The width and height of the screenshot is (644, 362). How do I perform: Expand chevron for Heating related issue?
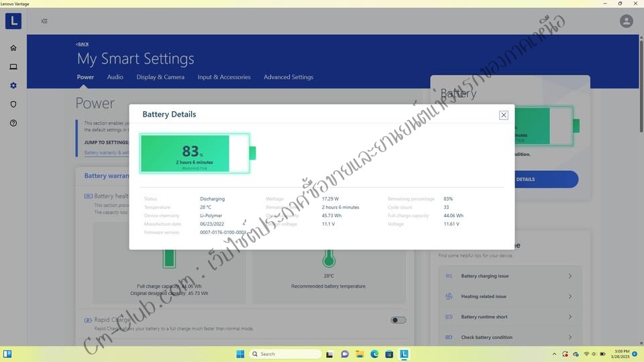coord(570,296)
